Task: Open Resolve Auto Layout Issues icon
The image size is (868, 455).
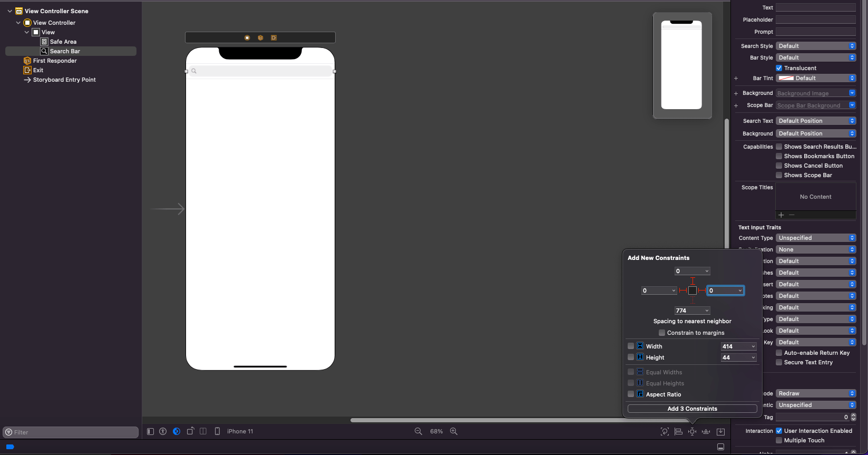Action: 706,431
